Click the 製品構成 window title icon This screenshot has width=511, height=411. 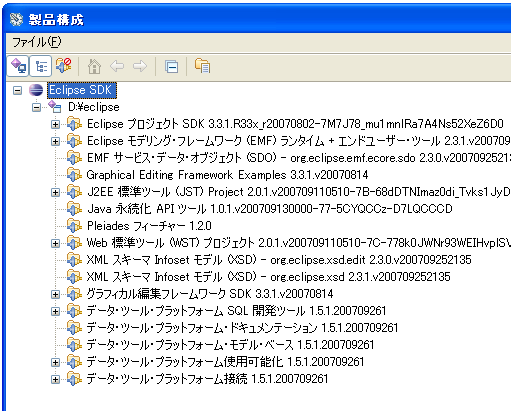tap(16, 19)
